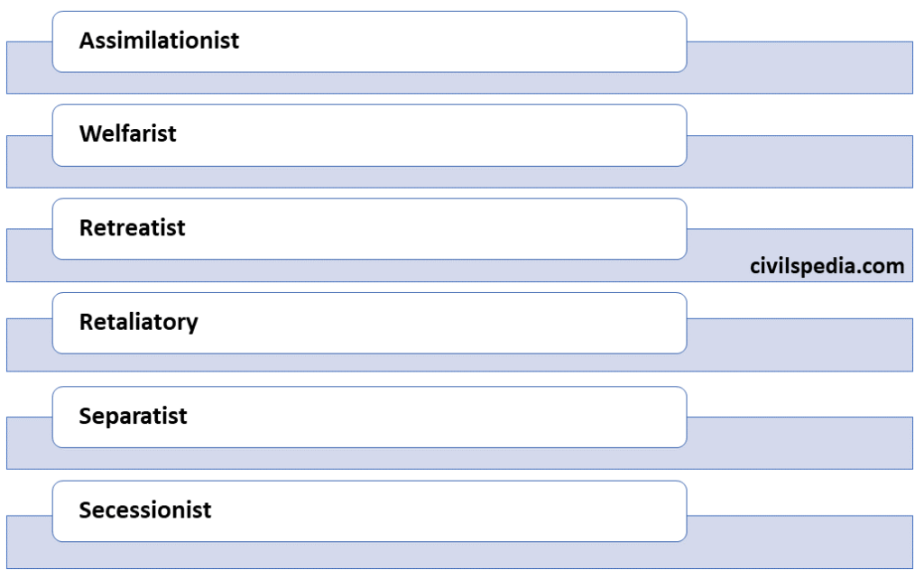Click shaded bar left of Retreatist box
The width and height of the screenshot is (924, 578).
(29, 255)
